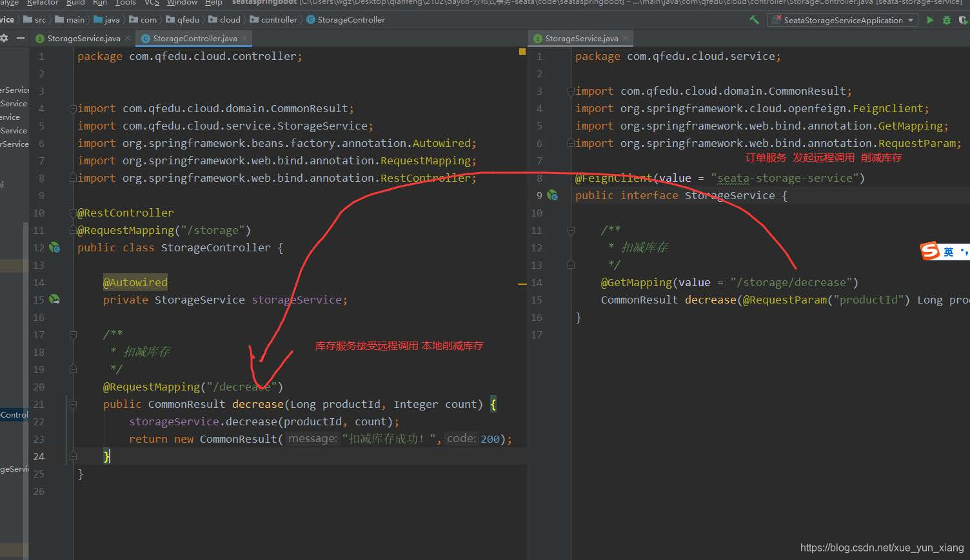Click the yellow error stripe mark near line 14
The image size is (970, 560).
coord(522,284)
